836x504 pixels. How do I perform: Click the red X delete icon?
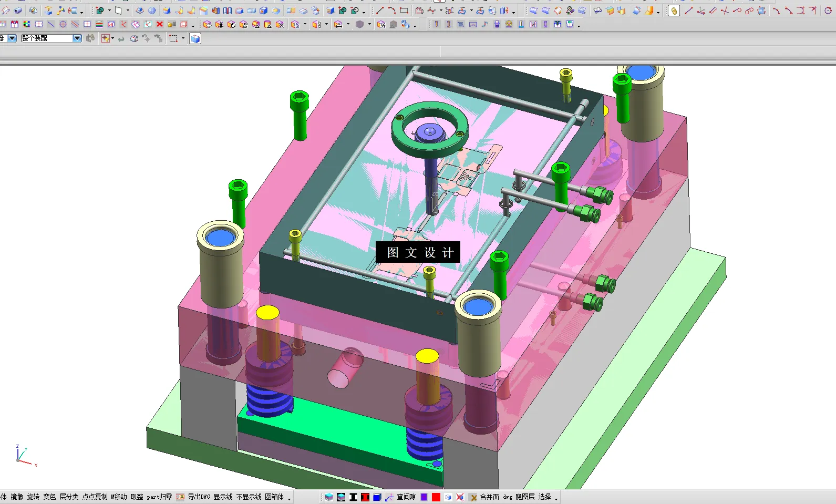(x=160, y=24)
